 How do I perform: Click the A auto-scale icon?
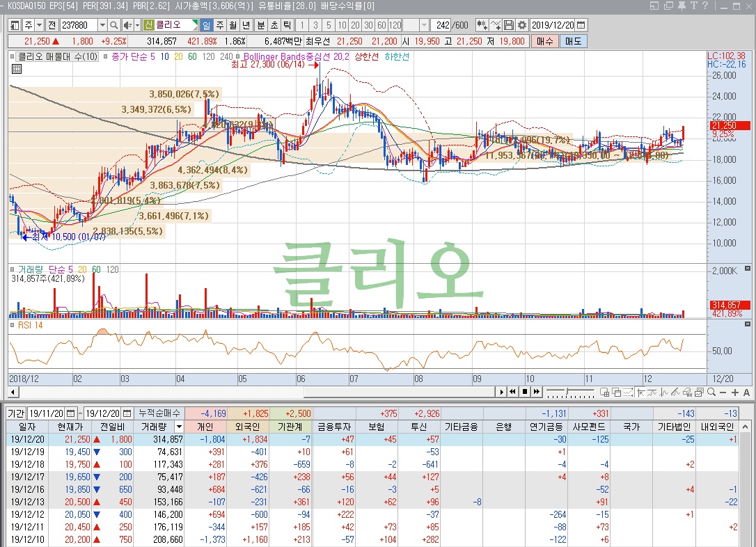746,393
